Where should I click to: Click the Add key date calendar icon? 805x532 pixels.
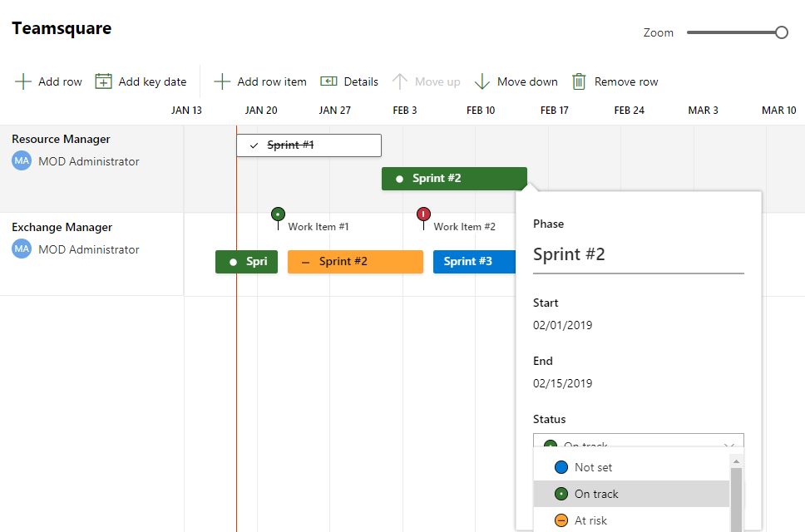[x=103, y=81]
